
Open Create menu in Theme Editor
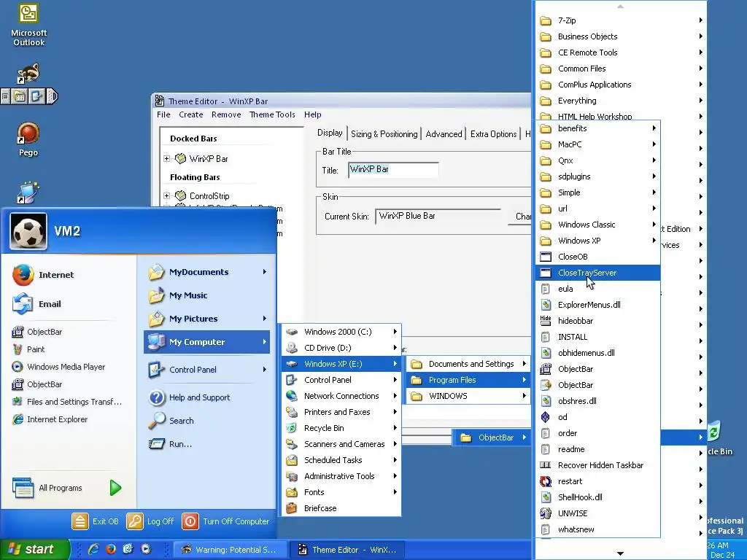(x=191, y=114)
